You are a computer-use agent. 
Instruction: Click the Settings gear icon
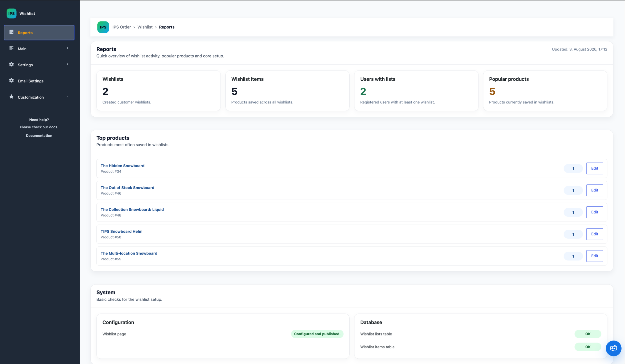11,64
